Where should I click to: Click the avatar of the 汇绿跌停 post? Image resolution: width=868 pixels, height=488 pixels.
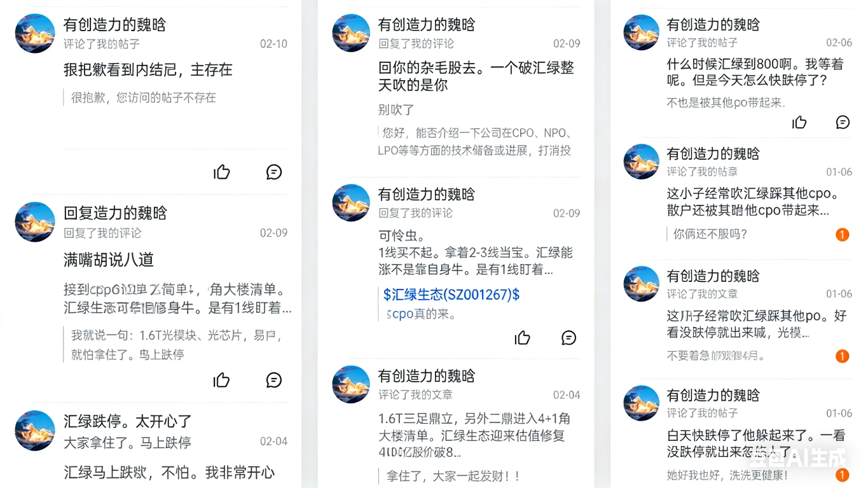point(34,430)
